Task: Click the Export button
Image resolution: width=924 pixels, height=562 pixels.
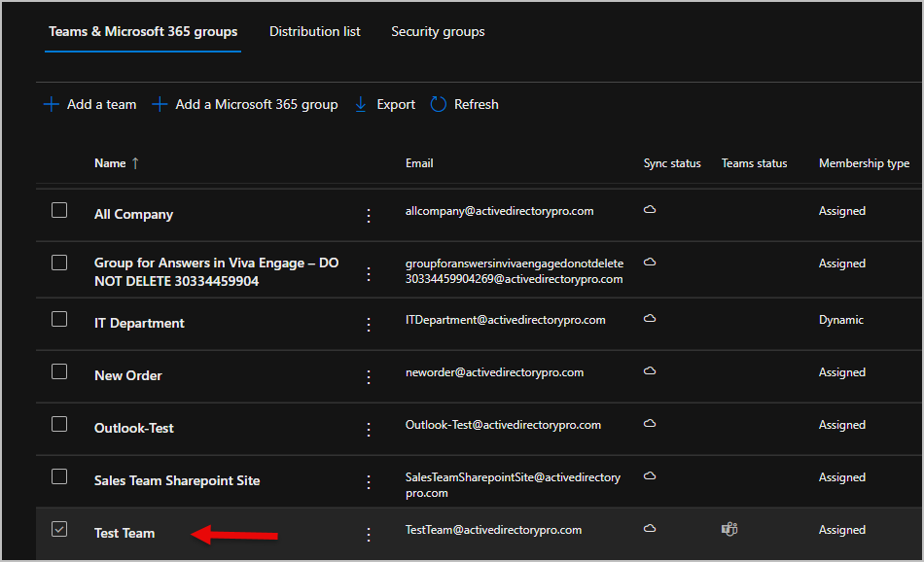Action: pos(394,104)
